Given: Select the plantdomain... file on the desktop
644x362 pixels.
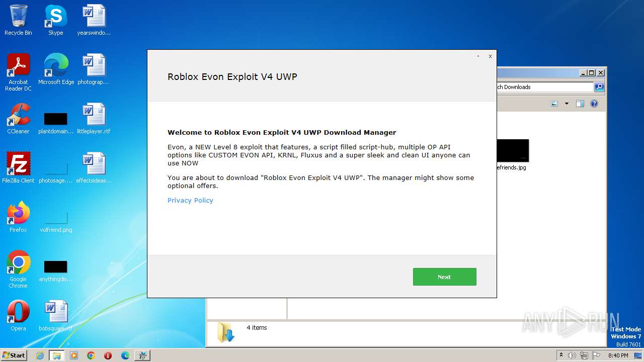Looking at the screenshot, I should pos(56,123).
